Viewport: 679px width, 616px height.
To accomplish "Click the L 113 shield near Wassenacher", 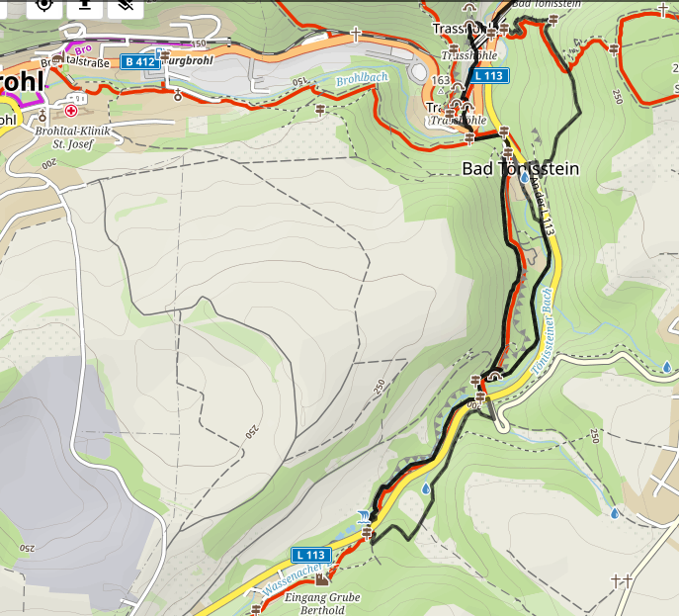I will point(311,555).
